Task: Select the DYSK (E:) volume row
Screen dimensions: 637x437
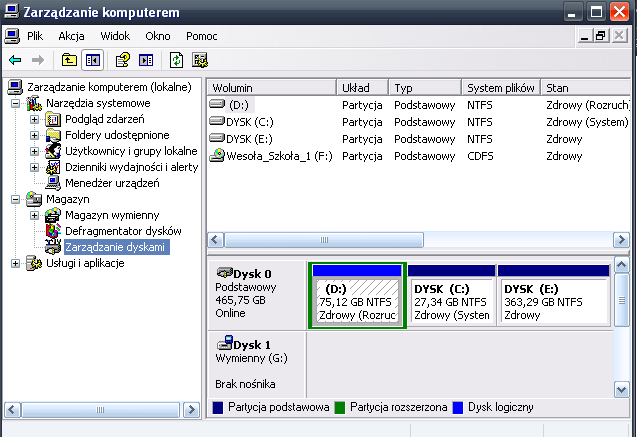Action: 419,139
